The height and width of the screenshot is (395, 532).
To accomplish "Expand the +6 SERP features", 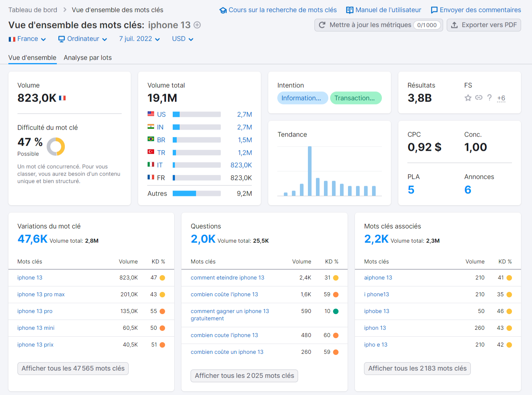I will tap(501, 98).
